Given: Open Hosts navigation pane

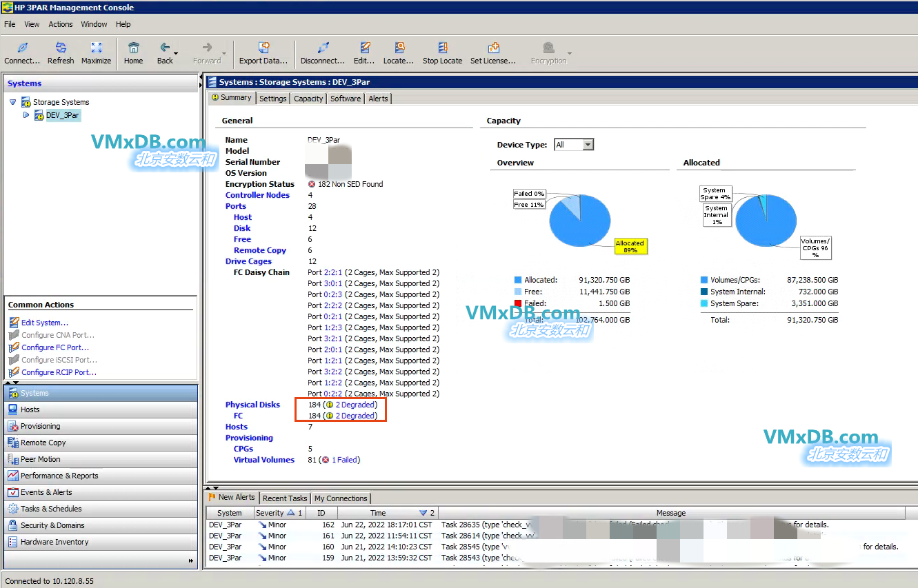Looking at the screenshot, I should pyautogui.click(x=101, y=409).
